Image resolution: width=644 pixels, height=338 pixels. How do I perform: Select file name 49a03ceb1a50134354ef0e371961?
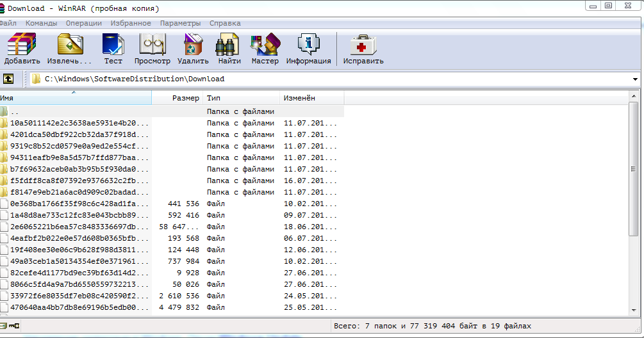pos(79,261)
